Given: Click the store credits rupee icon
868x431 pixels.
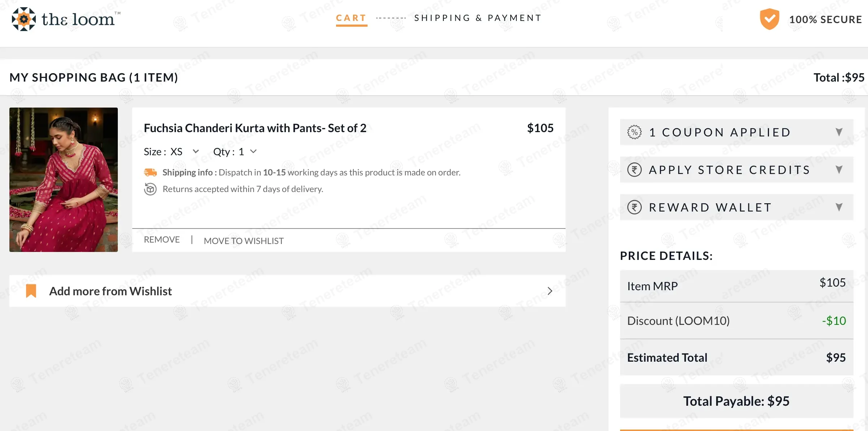Looking at the screenshot, I should click(635, 170).
